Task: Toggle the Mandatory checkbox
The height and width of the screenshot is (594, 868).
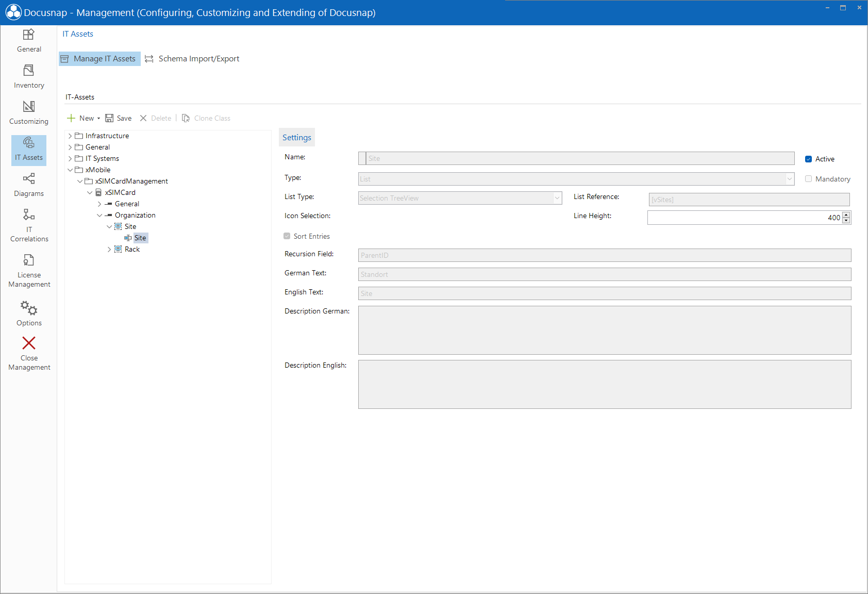Action: (808, 179)
